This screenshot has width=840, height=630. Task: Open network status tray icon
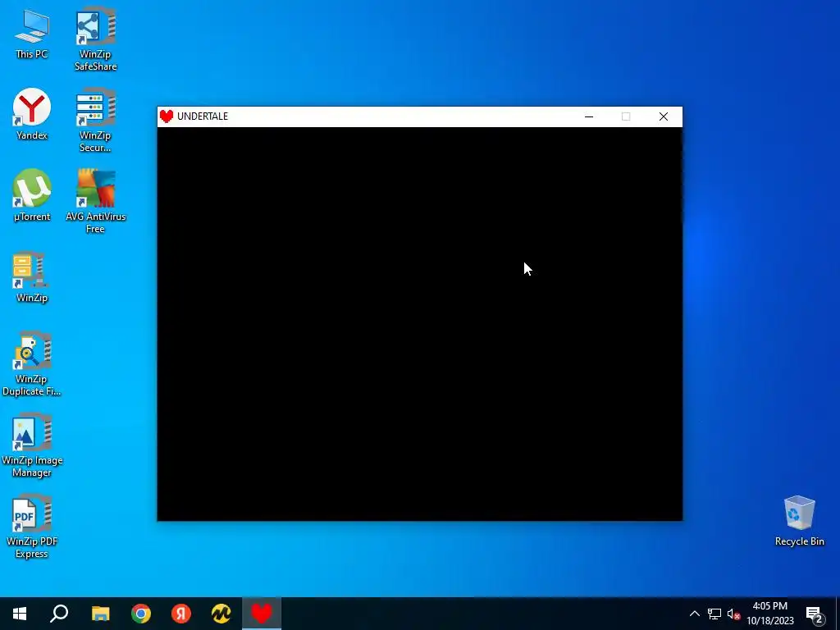coord(714,614)
